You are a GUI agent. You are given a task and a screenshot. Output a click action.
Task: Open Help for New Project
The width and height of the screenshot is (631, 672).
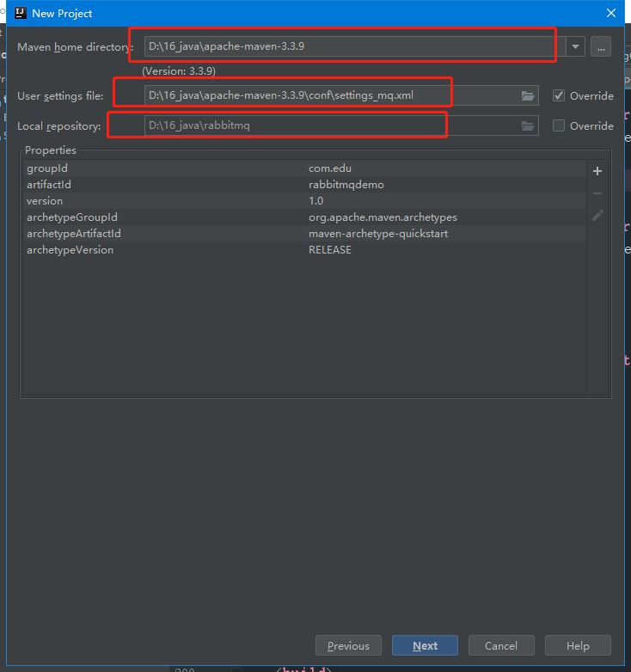tap(578, 645)
